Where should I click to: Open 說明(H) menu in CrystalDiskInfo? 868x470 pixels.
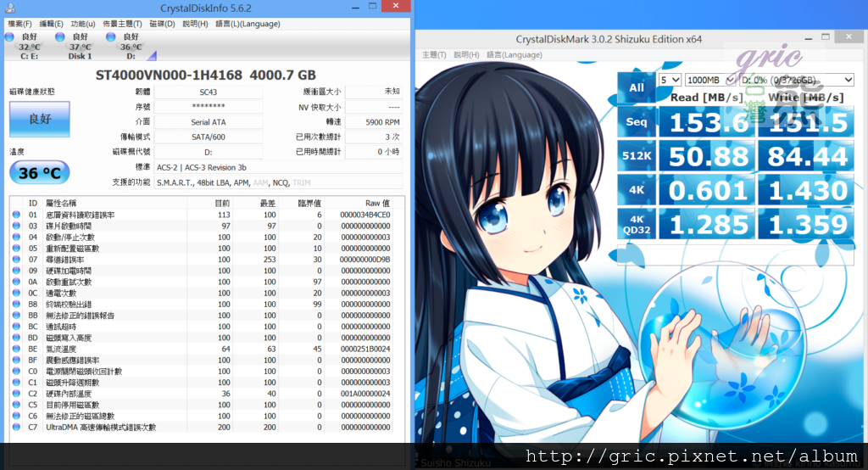[x=196, y=24]
